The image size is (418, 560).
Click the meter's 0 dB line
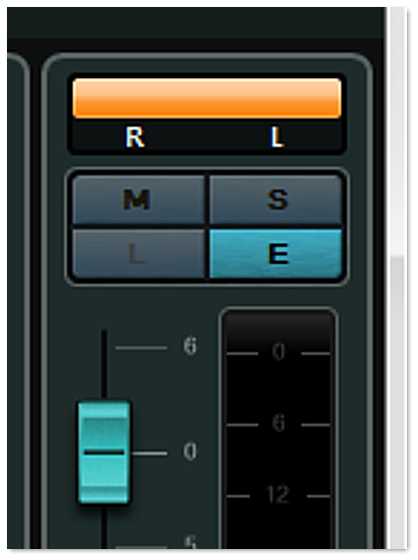click(278, 353)
